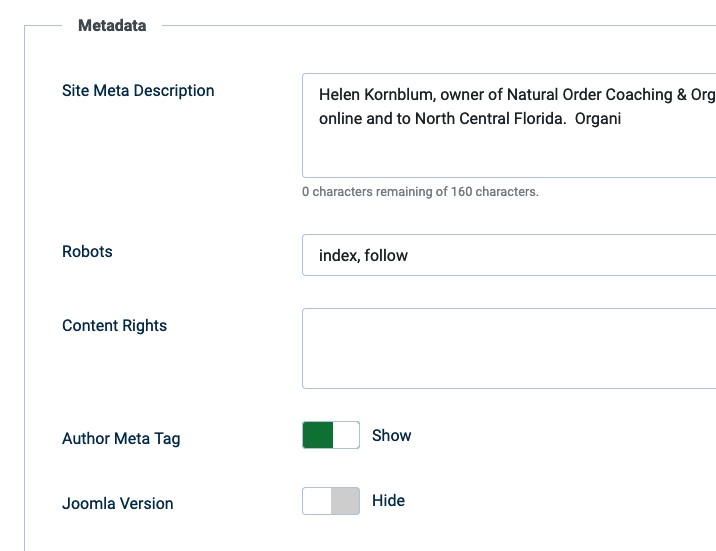Click the gray half of the Joomla Version toggle
This screenshot has width=716, height=551.
pyautogui.click(x=345, y=500)
